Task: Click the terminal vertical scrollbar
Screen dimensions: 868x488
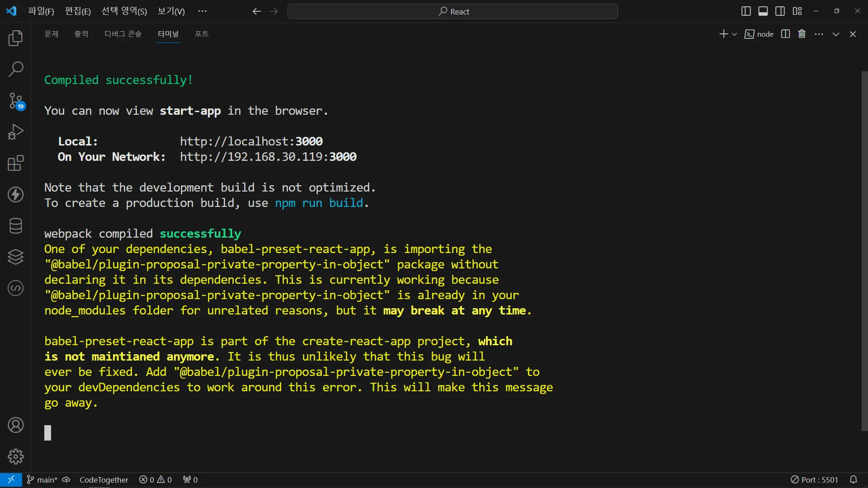Action: click(x=864, y=251)
